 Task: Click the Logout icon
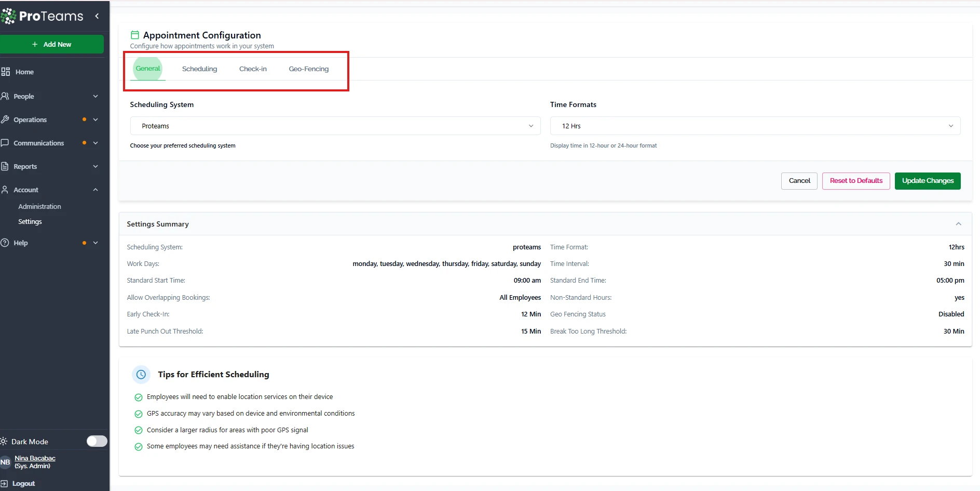5,483
